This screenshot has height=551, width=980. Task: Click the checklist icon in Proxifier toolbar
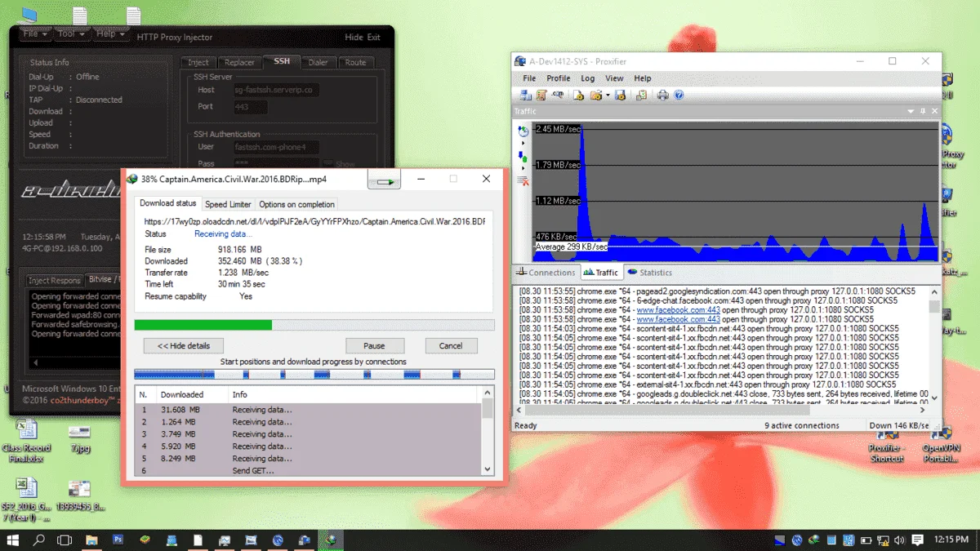642,95
